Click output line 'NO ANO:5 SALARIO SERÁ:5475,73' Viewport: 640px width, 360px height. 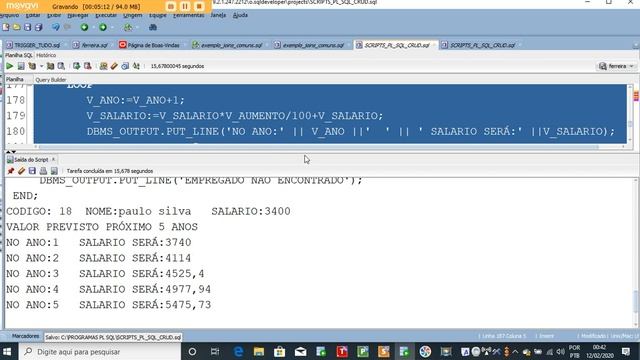click(109, 305)
